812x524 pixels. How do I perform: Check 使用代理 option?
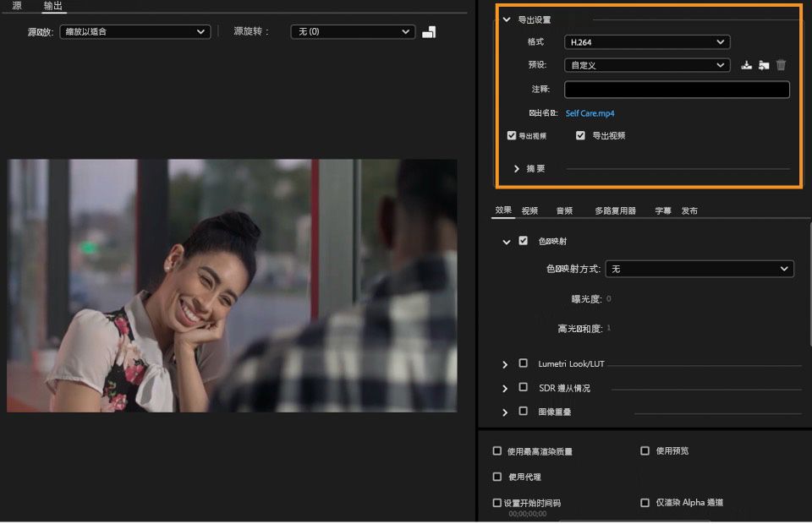pos(497,477)
